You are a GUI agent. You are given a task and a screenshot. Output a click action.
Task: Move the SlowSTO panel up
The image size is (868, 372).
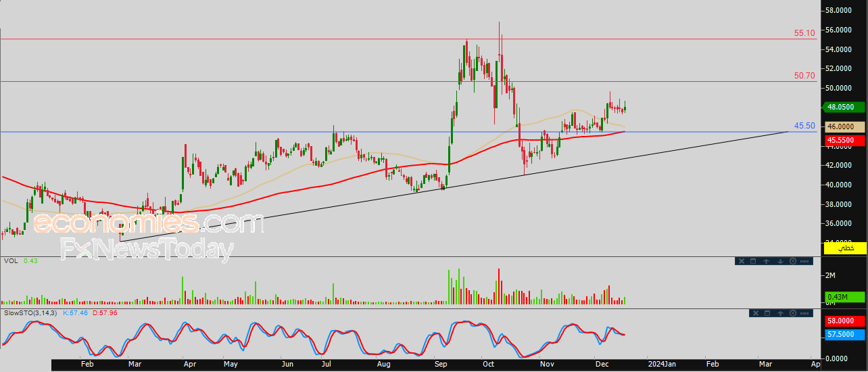click(780, 313)
